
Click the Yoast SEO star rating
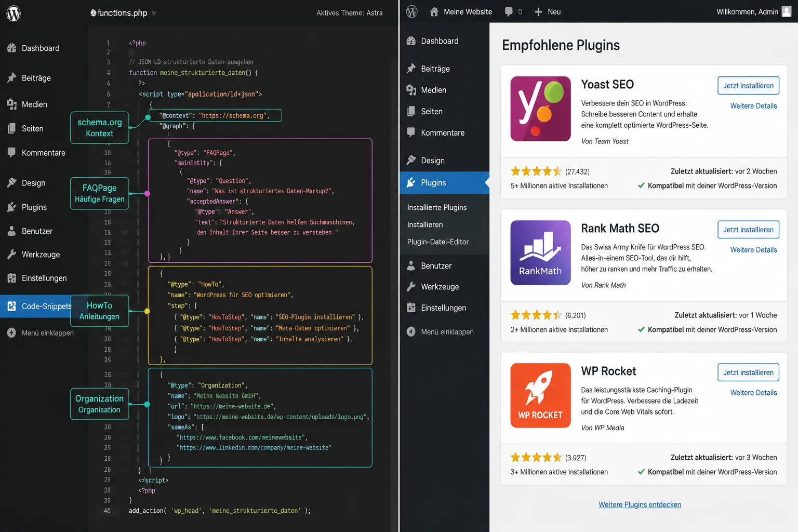tap(536, 171)
